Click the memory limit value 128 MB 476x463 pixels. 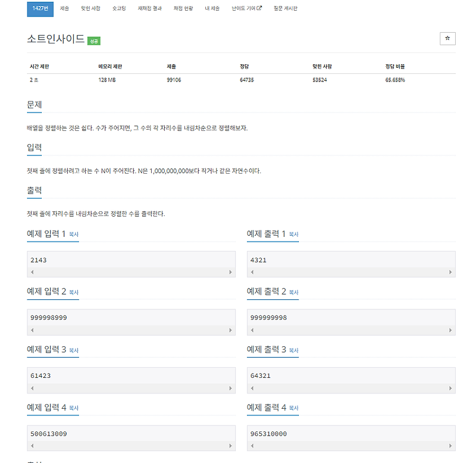[x=107, y=80]
